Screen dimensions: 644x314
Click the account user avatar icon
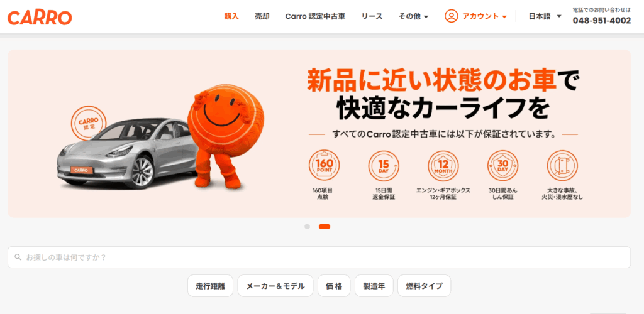[451, 16]
